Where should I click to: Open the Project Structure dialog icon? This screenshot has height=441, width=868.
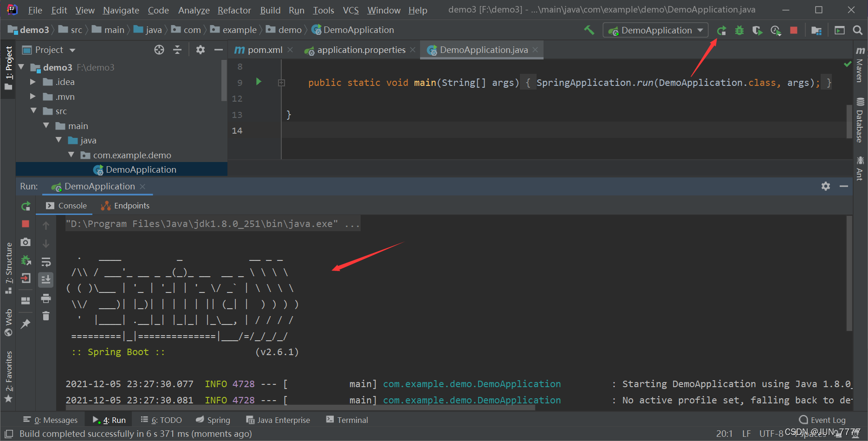tap(816, 31)
